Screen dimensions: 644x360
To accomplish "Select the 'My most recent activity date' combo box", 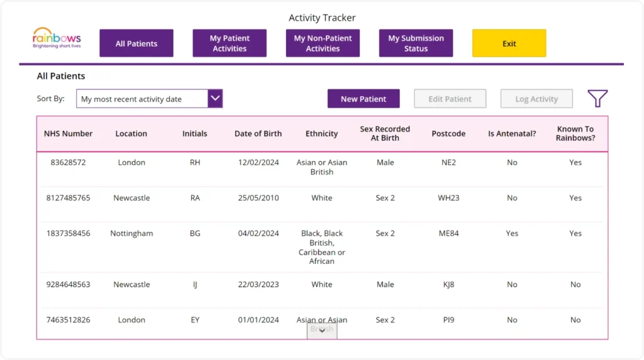I will coord(142,99).
